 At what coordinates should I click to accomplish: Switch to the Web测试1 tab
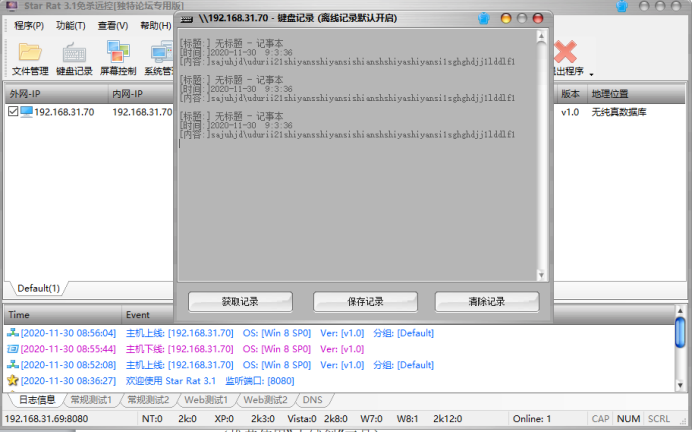(x=206, y=400)
